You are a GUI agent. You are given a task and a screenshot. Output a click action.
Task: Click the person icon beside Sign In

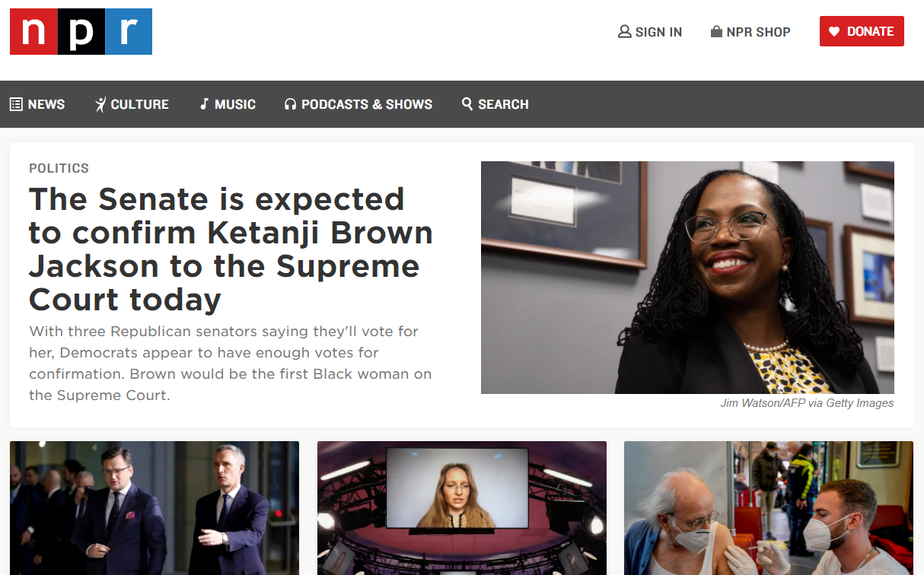click(x=625, y=32)
